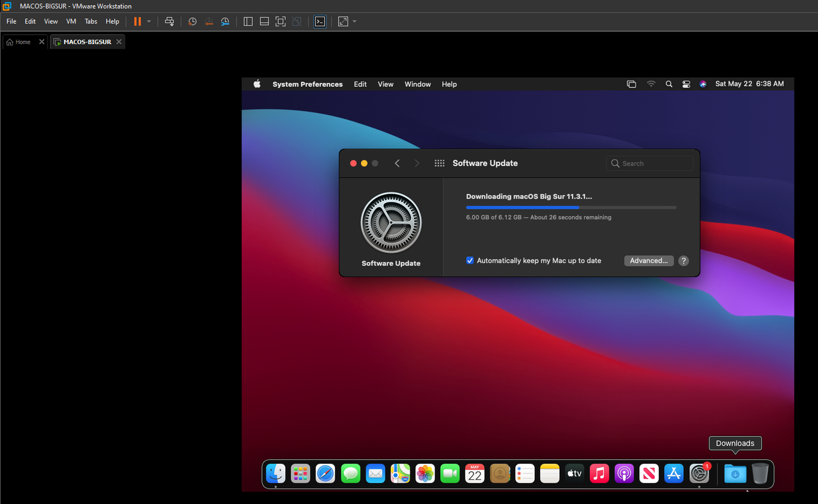The width and height of the screenshot is (818, 504).
Task: Close the MACOS-BIGSUR tab
Action: [119, 42]
